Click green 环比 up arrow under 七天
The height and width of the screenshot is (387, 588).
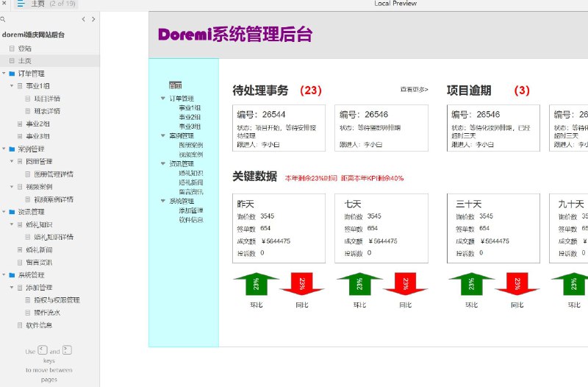coord(359,284)
